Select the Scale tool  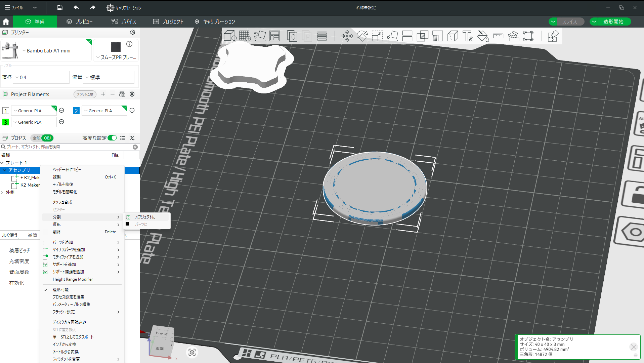point(377,36)
